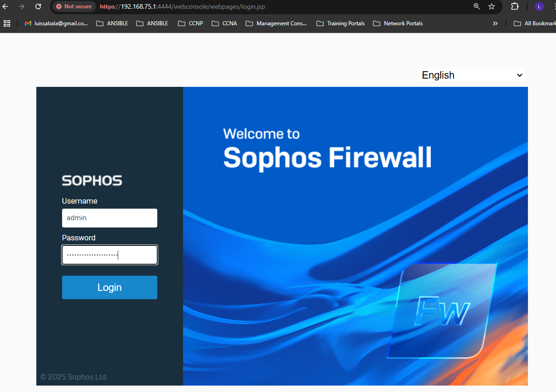Click the Password label

click(79, 238)
